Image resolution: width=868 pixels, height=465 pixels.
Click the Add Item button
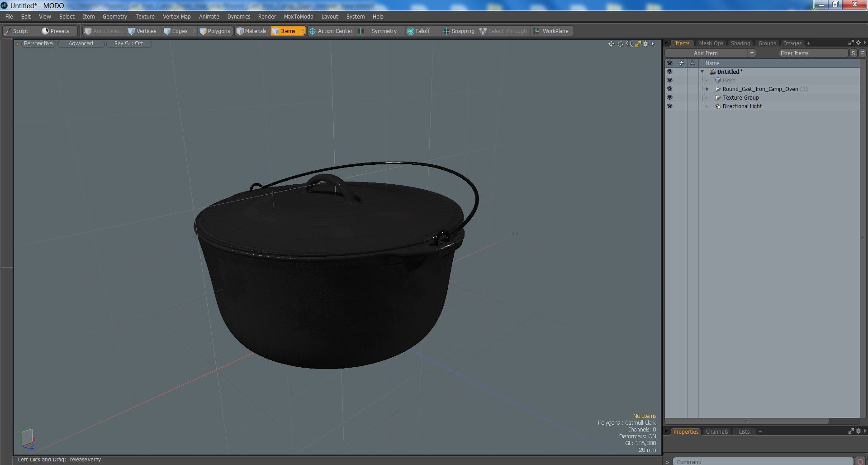706,53
